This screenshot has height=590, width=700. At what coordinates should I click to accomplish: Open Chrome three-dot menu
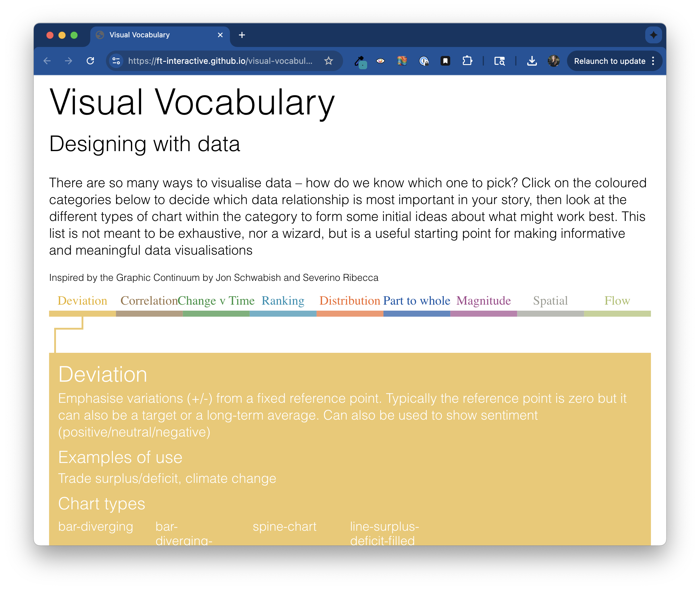[653, 61]
